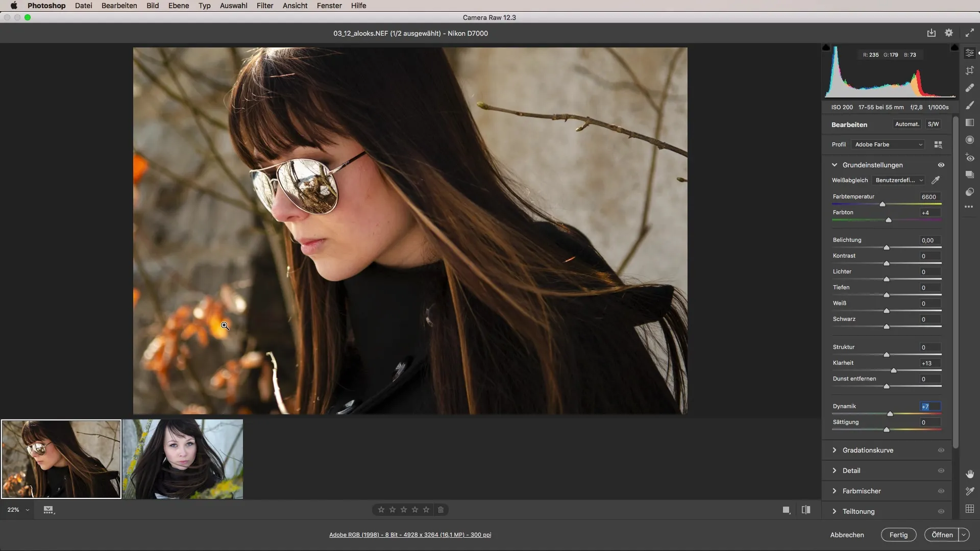Collapse the Grundeinstellungen section

835,165
